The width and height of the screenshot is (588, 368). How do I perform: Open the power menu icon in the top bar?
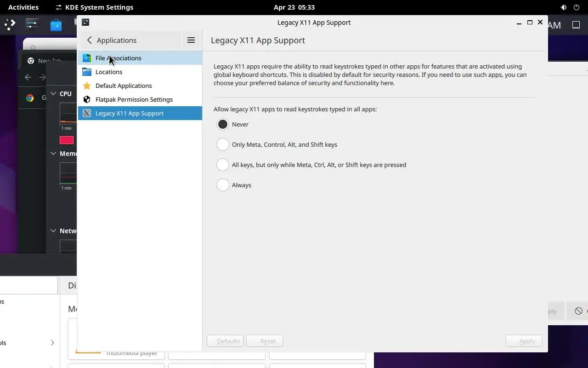pos(577,7)
